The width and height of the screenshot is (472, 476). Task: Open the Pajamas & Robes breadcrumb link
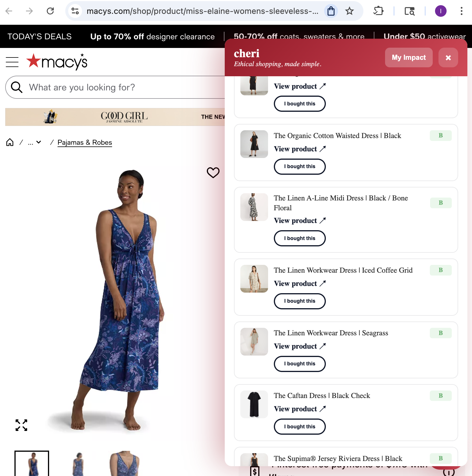pos(85,142)
